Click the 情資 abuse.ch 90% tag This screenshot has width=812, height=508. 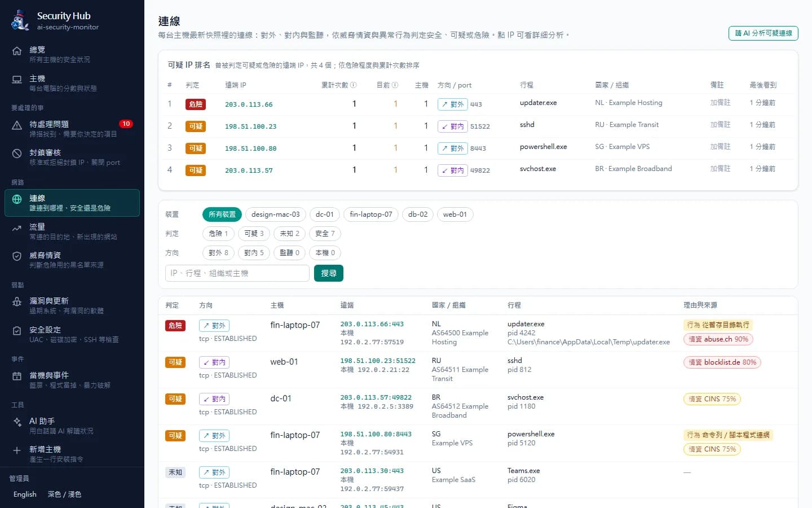point(718,339)
